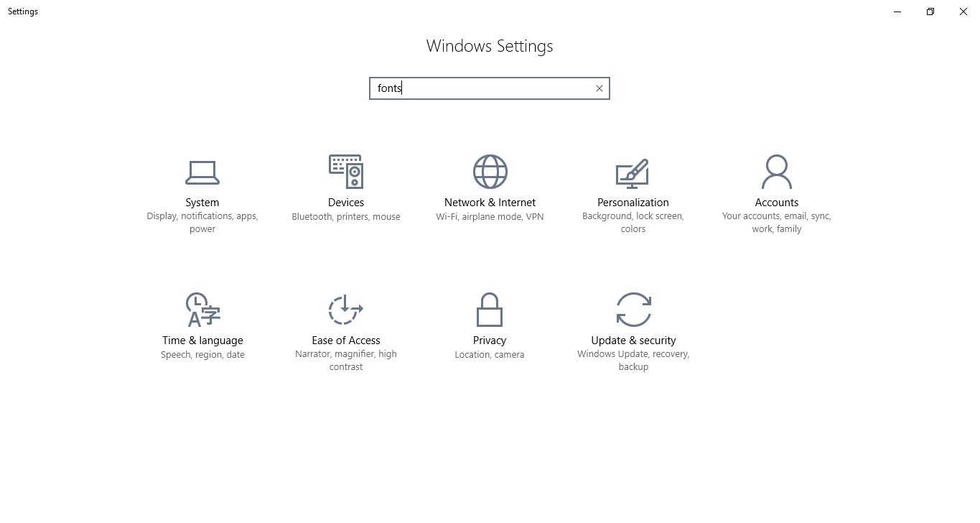980x523 pixels.
Task: Click the Privacy padlock icon
Action: [489, 309]
